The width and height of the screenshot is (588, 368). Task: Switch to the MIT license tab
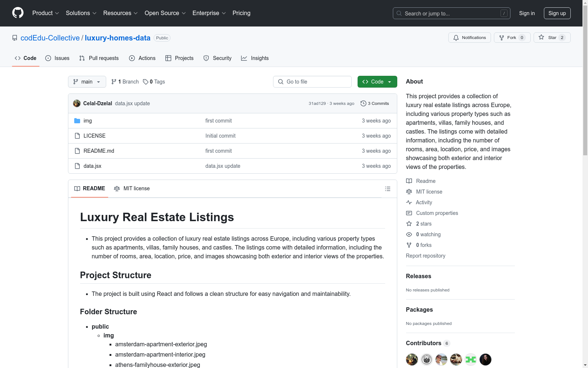tap(132, 188)
